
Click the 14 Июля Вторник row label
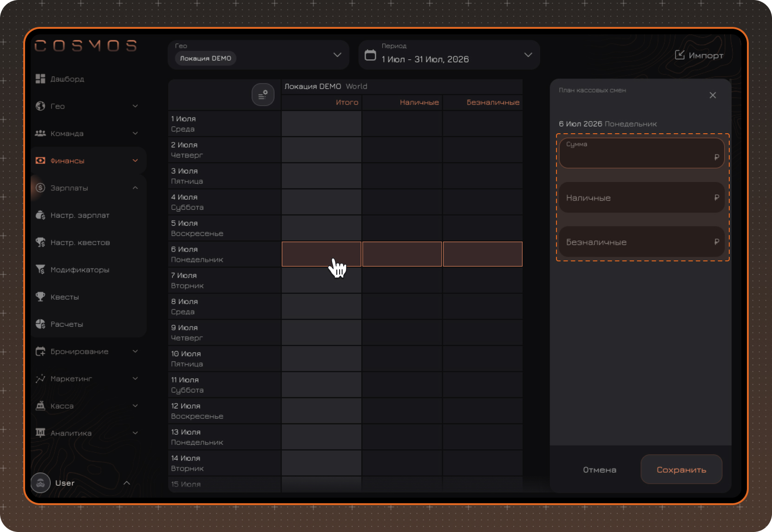pyautogui.click(x=225, y=463)
